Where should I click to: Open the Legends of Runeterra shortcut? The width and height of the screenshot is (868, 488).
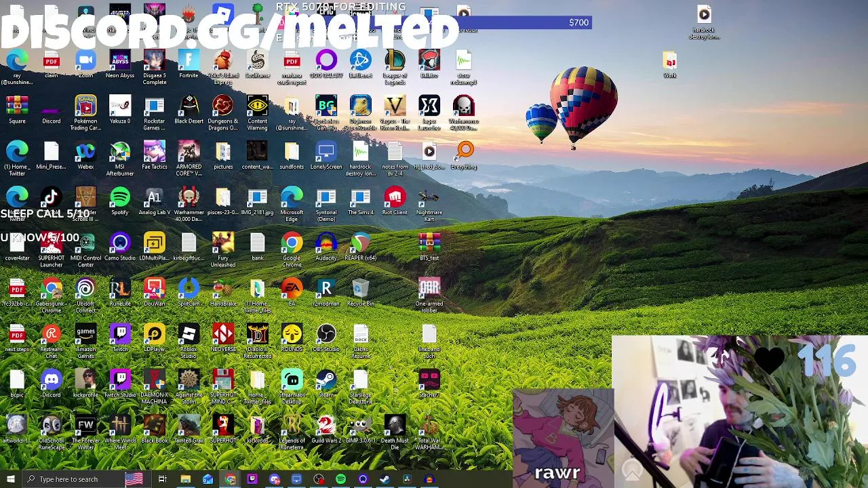point(292,431)
